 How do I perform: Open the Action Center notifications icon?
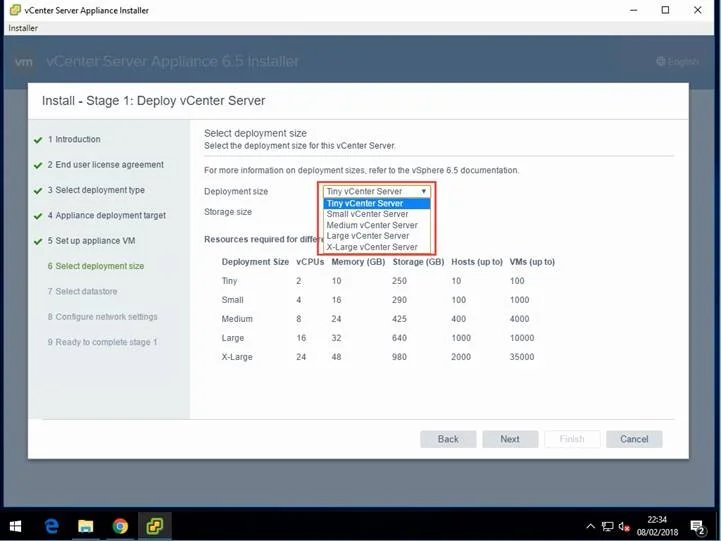698,527
